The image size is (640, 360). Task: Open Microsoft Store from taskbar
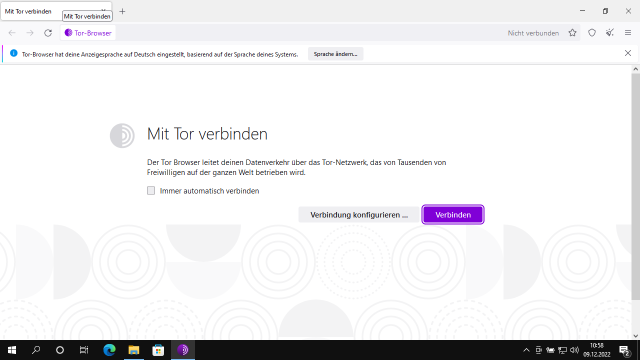[158, 350]
